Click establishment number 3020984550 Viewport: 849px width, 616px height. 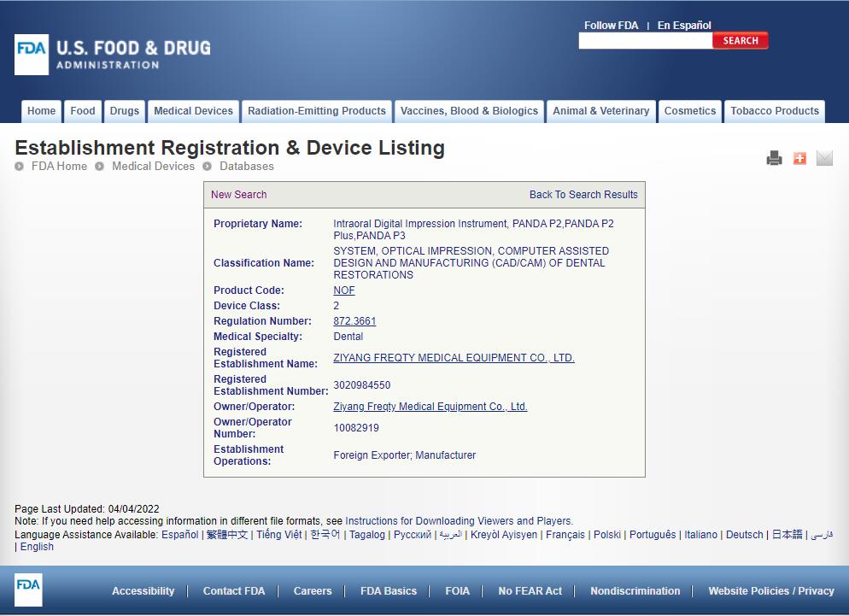click(362, 385)
